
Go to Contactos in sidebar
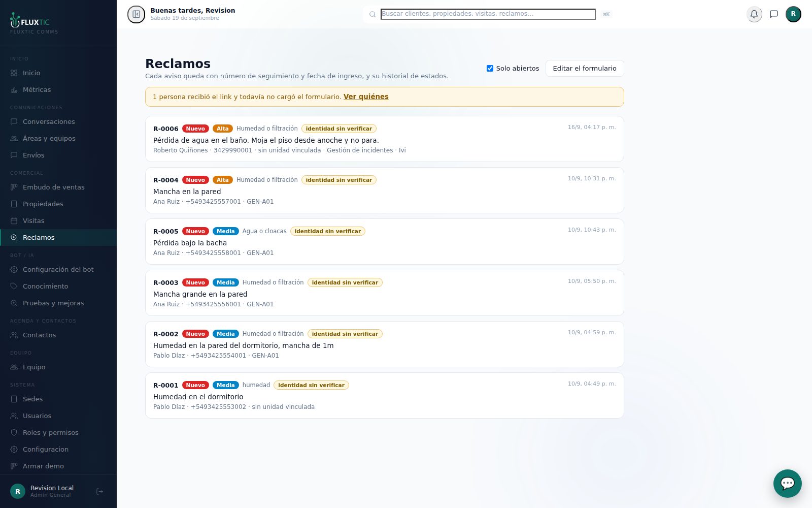point(58,335)
